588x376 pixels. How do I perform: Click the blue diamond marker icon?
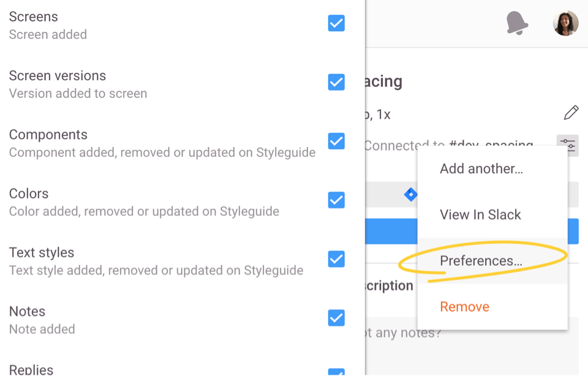(411, 194)
